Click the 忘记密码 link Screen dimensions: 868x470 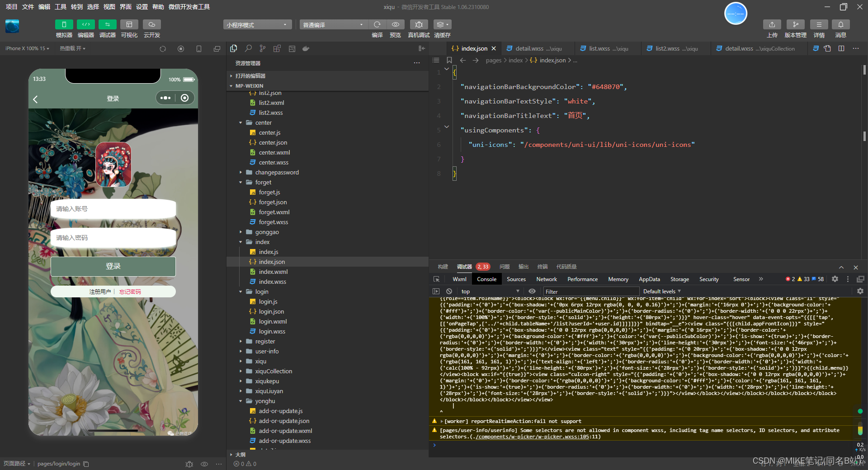pos(130,292)
